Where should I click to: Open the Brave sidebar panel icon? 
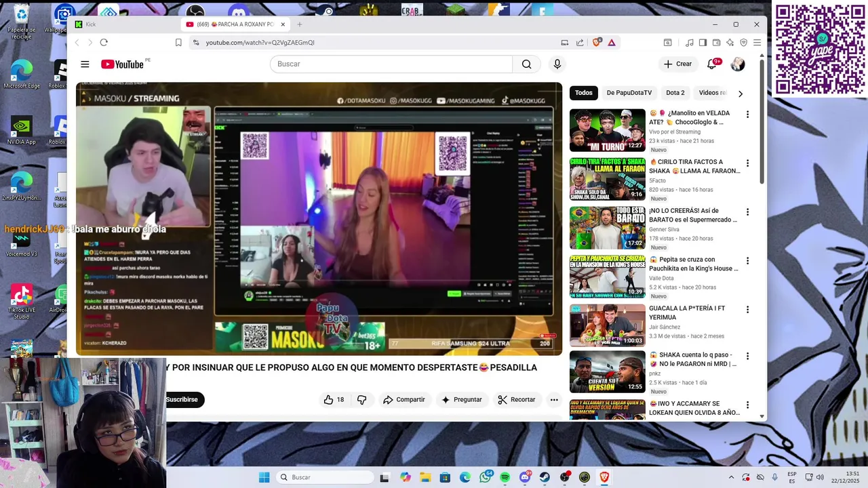pyautogui.click(x=703, y=42)
